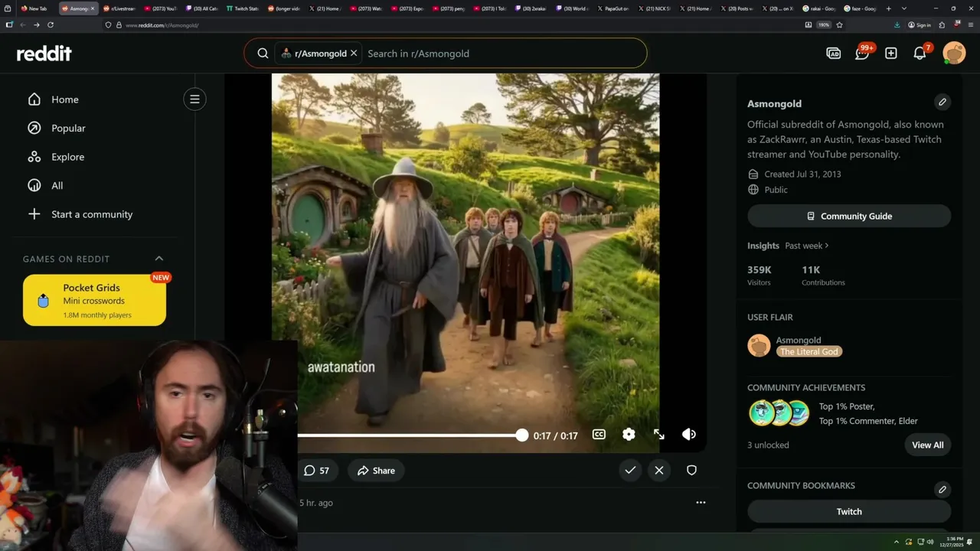
Task: Edit the Asmongold community details pencil
Action: (x=942, y=102)
